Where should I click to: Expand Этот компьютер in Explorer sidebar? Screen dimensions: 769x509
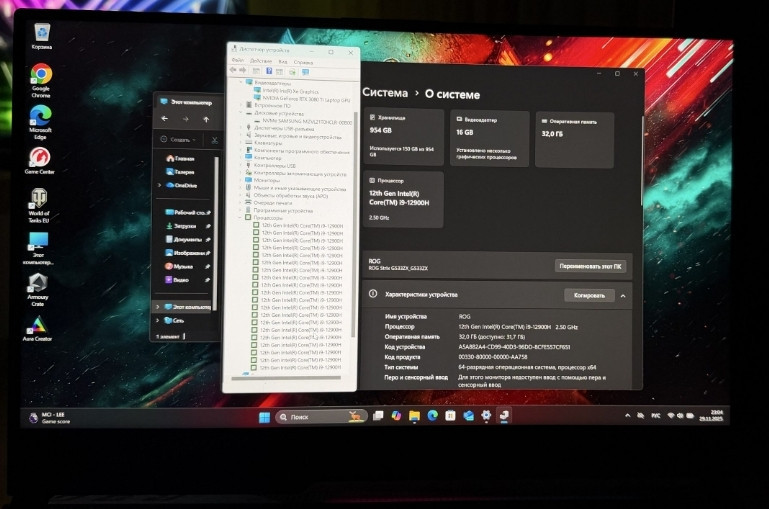[157, 306]
